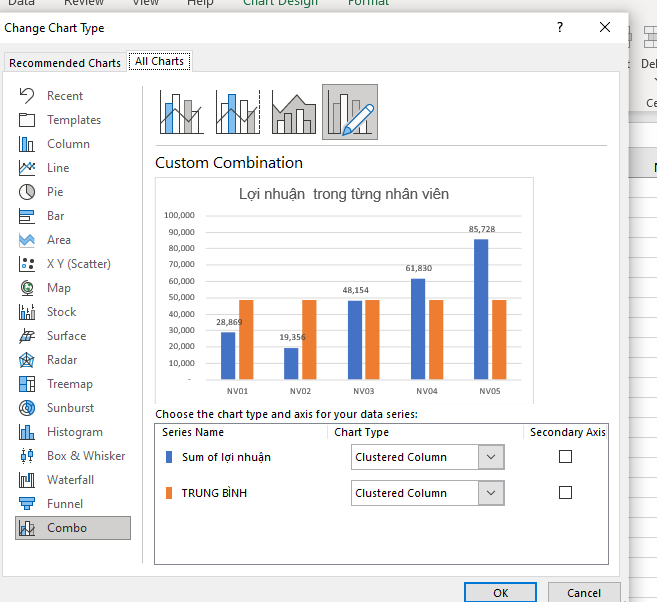Select the Clustered Column - Line combo icon
The width and height of the screenshot is (657, 602).
pyautogui.click(x=181, y=112)
